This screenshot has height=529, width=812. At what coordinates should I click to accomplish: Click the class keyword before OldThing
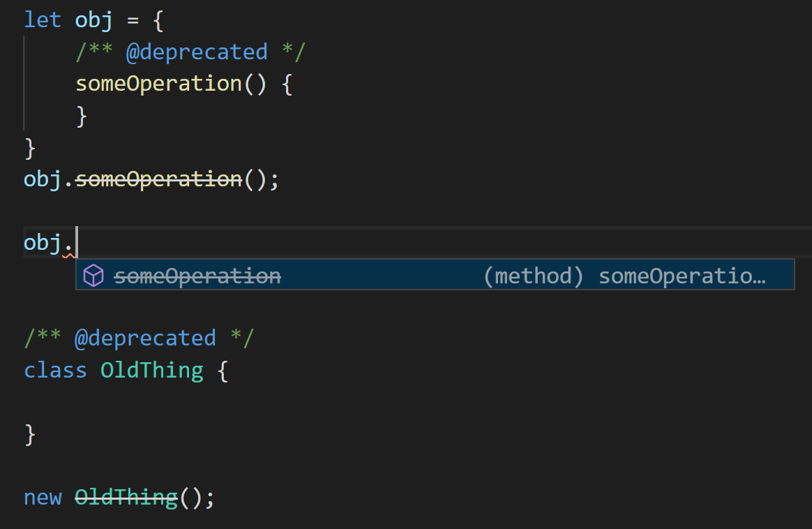click(55, 370)
